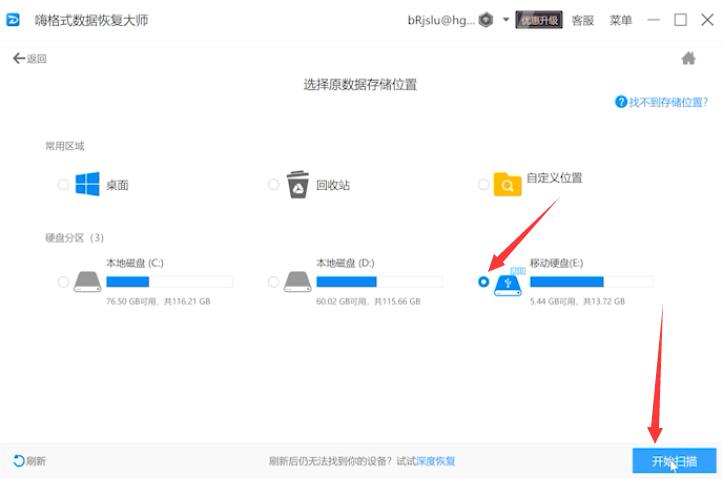Minimize the window
Viewport: 722px width, 479px height.
pos(653,20)
